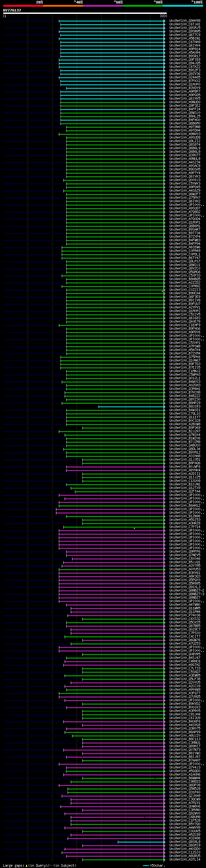Click the UniRef100_Q6B6M0 entry

tap(185, 124)
